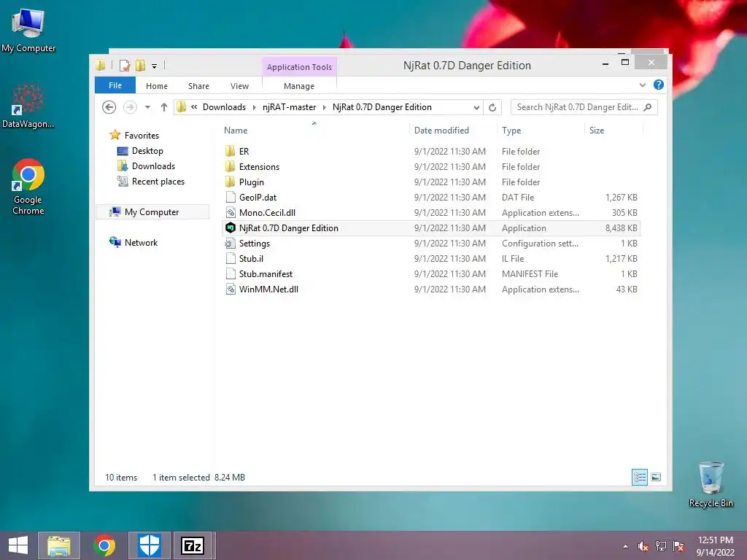
Task: Open 7-Zip from the taskbar
Action: (x=193, y=545)
